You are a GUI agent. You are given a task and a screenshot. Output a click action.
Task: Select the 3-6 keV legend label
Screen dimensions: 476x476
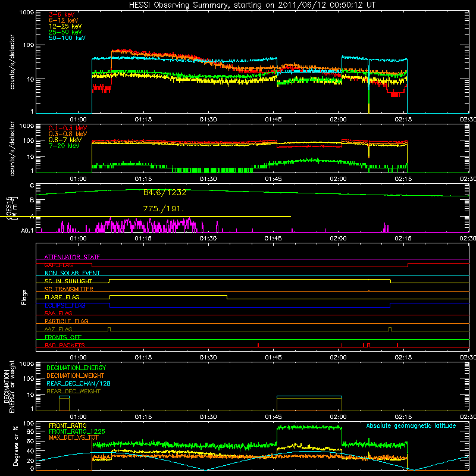pyautogui.click(x=62, y=14)
